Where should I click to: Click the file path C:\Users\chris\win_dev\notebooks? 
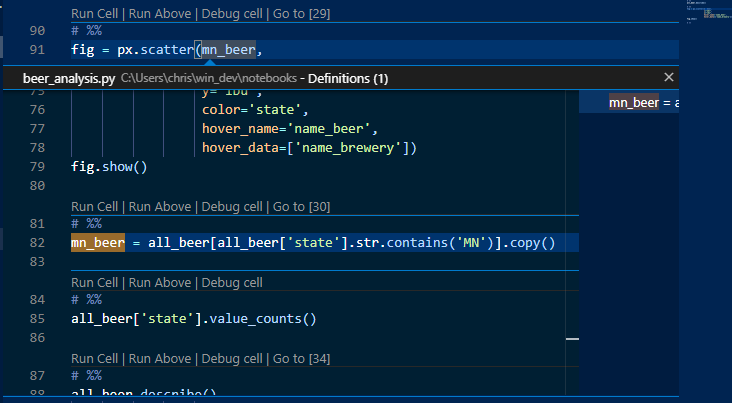coord(209,78)
